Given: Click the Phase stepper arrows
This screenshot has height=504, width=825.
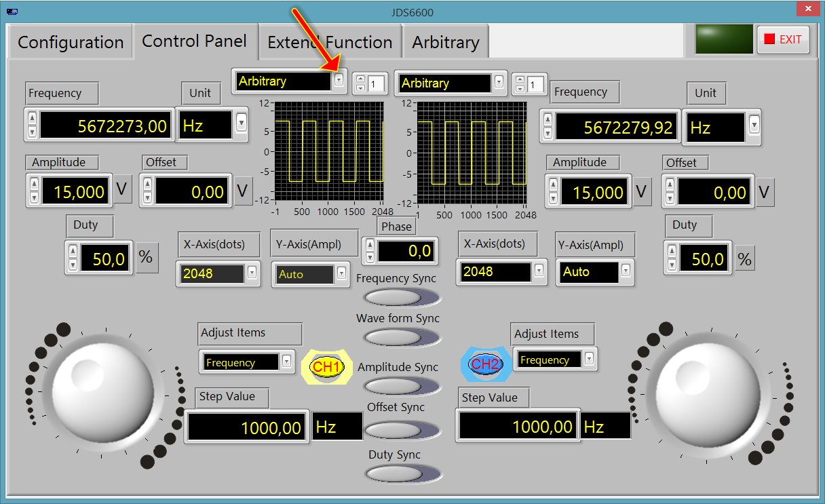Looking at the screenshot, I should [369, 251].
